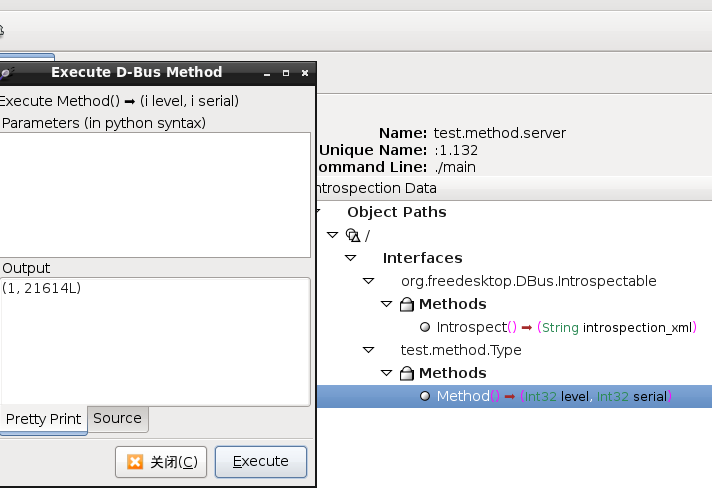The width and height of the screenshot is (712, 488).
Task: Collapse the test.method.Type interface
Action: pyautogui.click(x=369, y=350)
